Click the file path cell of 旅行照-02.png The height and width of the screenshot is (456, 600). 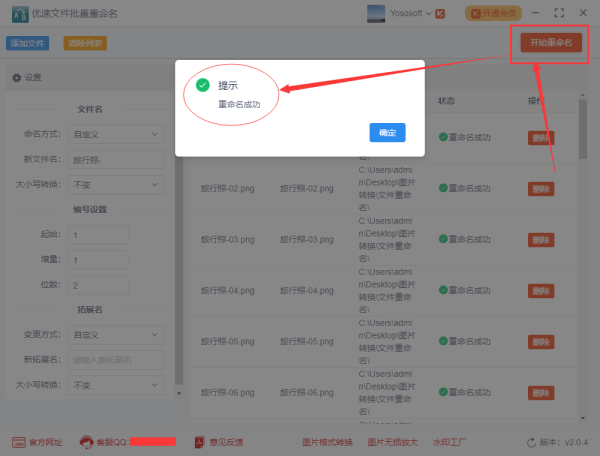click(x=386, y=189)
